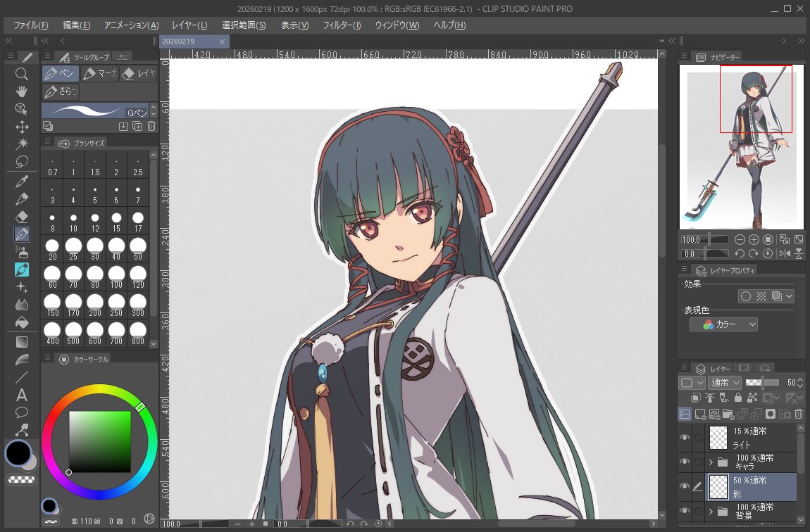Open the フィルター(I) menu
The width and height of the screenshot is (810, 532).
coord(342,25)
